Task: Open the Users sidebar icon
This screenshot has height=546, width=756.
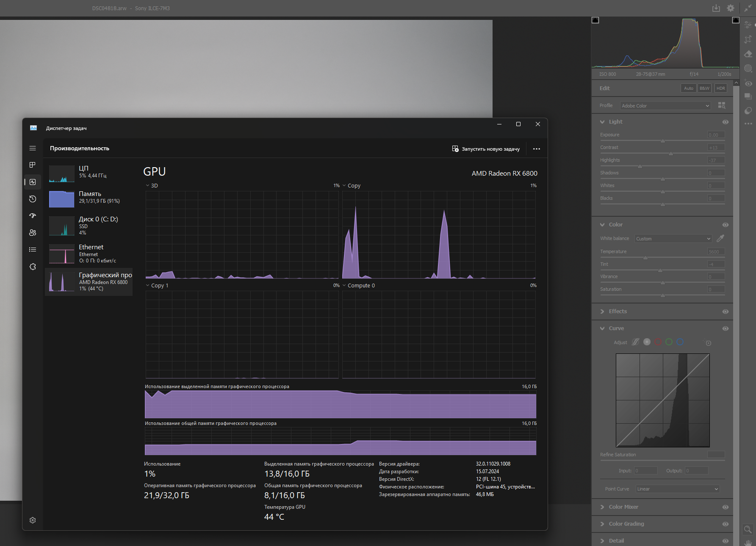Action: point(33,233)
